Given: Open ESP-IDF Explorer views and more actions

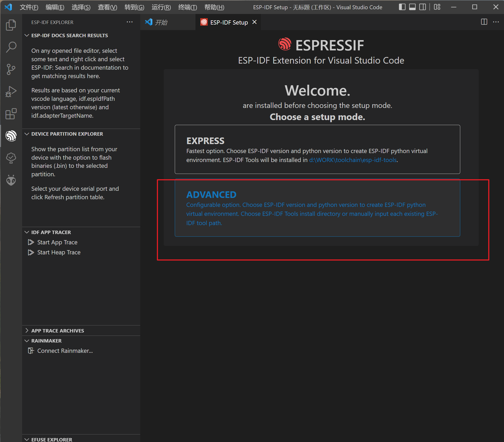Looking at the screenshot, I should pos(129,22).
